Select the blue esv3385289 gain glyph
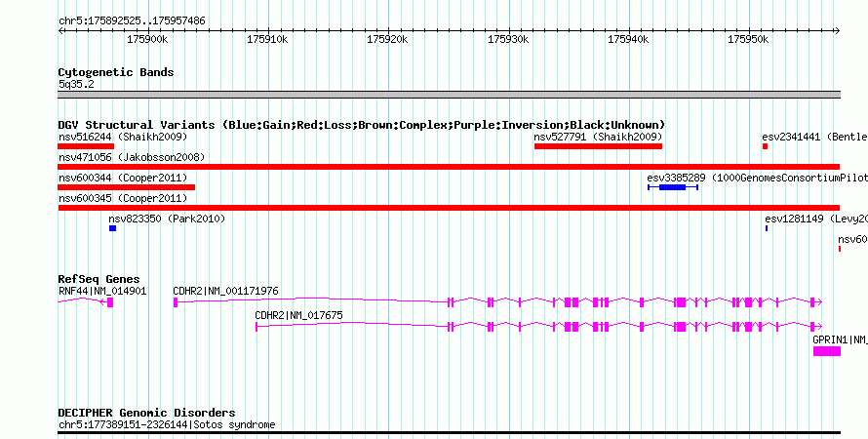The image size is (868, 439). point(673,187)
